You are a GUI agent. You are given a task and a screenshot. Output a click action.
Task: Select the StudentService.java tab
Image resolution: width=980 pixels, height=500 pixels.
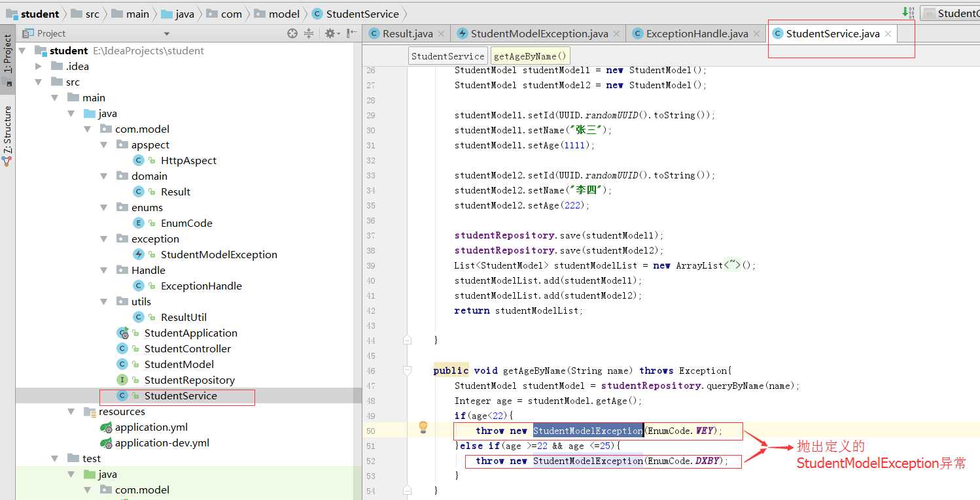(x=833, y=34)
